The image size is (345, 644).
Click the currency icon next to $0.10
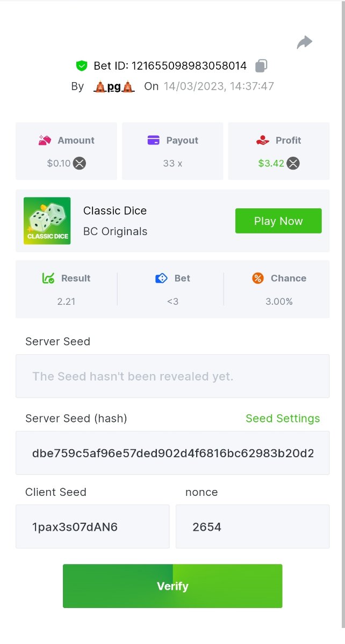[x=80, y=163]
